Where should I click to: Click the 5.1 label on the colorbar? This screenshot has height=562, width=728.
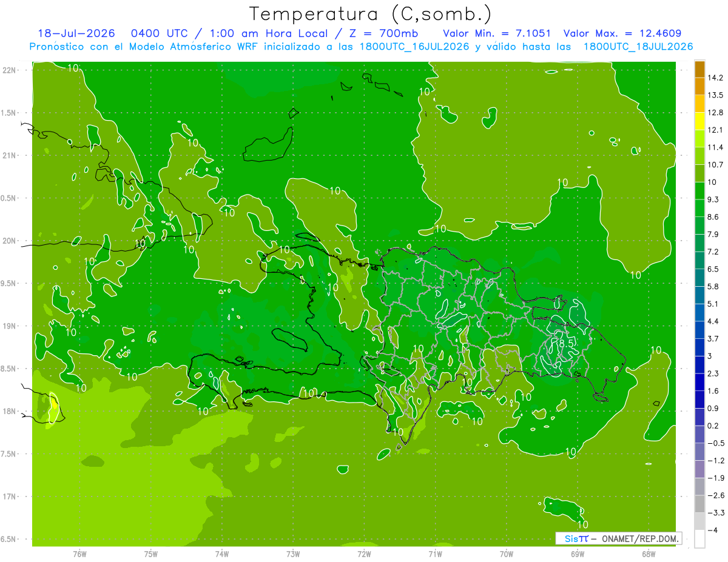(713, 304)
